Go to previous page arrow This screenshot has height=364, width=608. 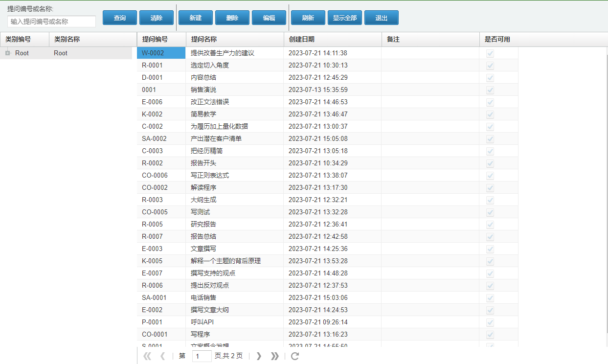pyautogui.click(x=163, y=356)
